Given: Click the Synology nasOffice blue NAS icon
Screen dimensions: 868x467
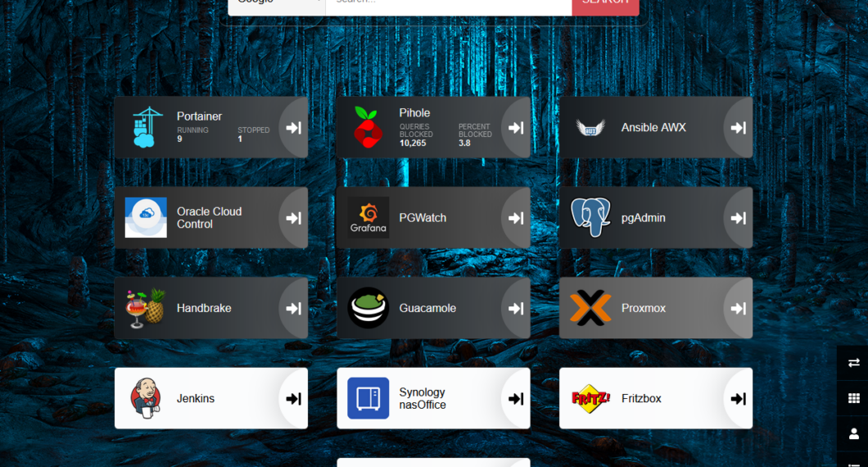Looking at the screenshot, I should point(368,398).
